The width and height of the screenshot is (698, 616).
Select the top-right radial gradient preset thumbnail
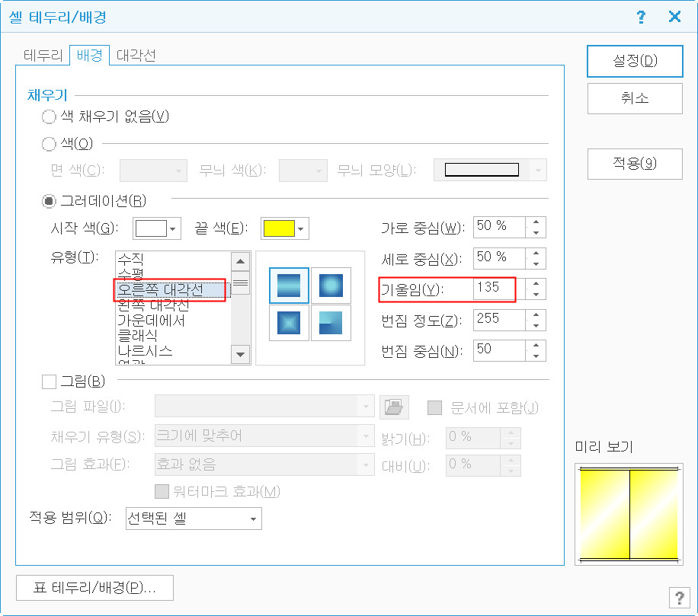pos(331,286)
